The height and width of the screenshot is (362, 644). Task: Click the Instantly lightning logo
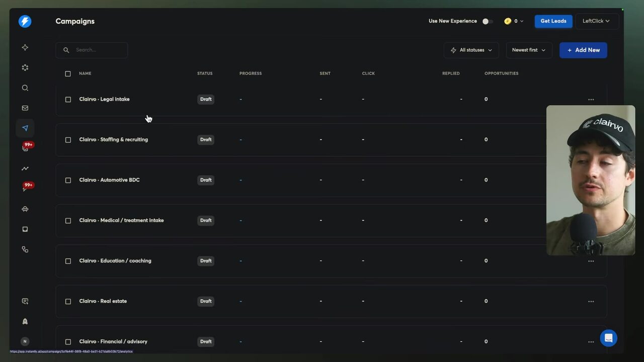[25, 21]
